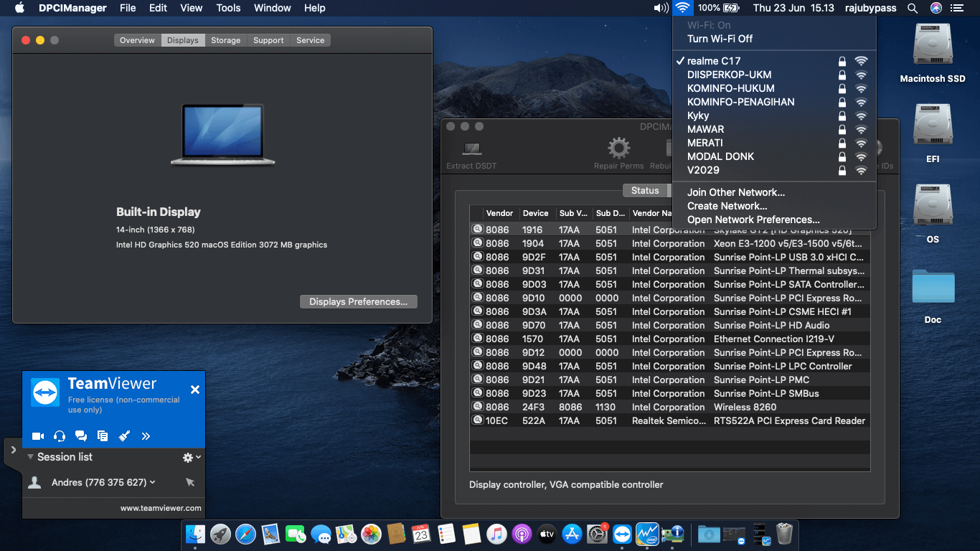This screenshot has width=980, height=551.
Task: Start video in the TeamViewer panel
Action: pyautogui.click(x=38, y=435)
